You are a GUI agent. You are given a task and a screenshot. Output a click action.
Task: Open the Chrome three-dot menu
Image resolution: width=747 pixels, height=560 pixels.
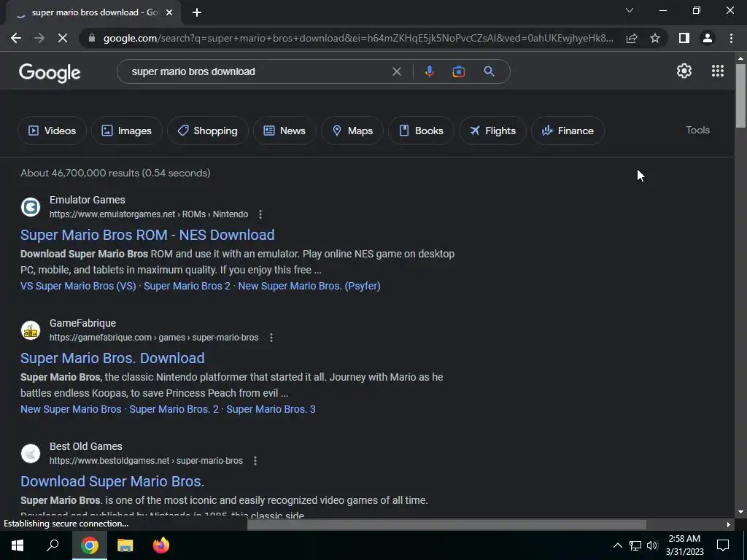pyautogui.click(x=731, y=38)
